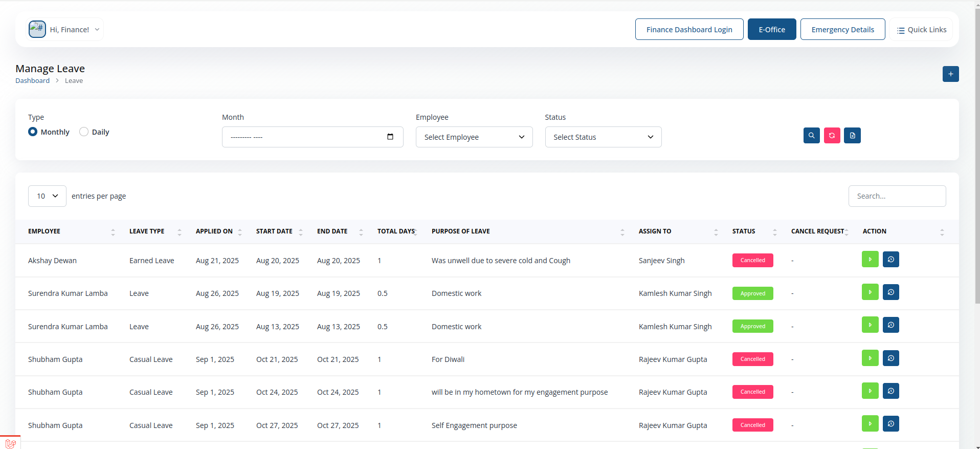
Task: Click Cancelled badge for For Diwali row
Action: pos(752,359)
